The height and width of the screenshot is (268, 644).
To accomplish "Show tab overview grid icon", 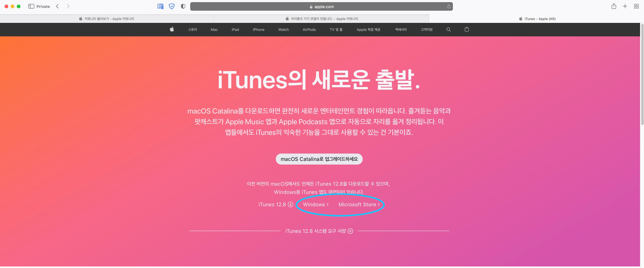I will tap(636, 6).
